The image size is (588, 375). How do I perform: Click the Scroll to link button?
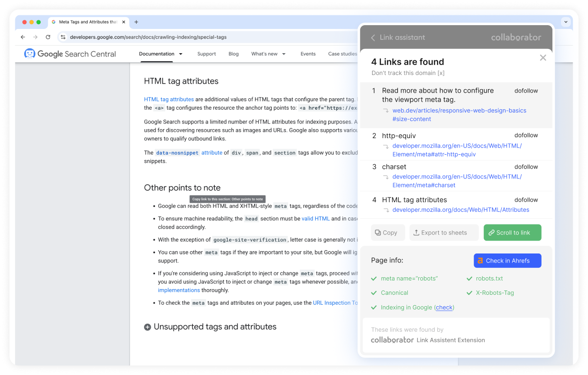[x=512, y=233]
